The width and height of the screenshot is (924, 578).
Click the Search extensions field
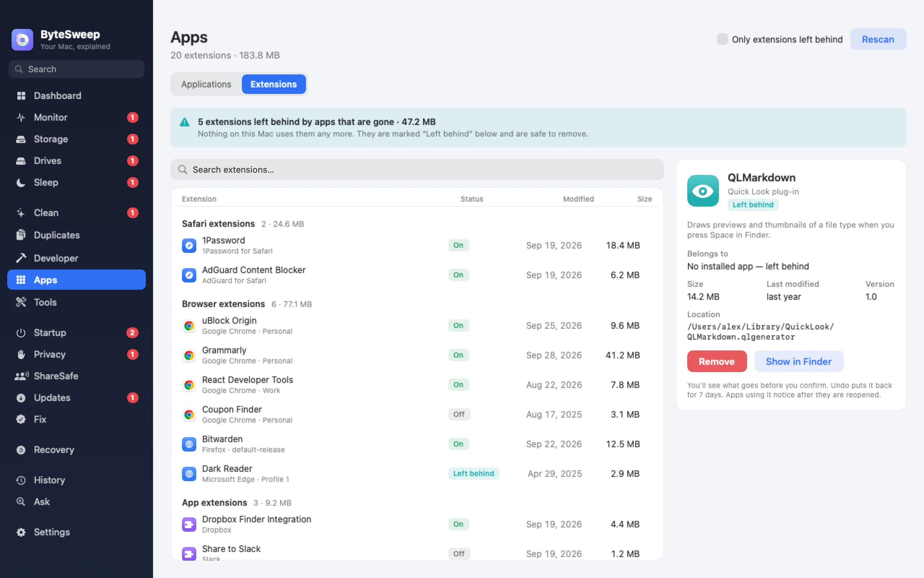coord(417,169)
